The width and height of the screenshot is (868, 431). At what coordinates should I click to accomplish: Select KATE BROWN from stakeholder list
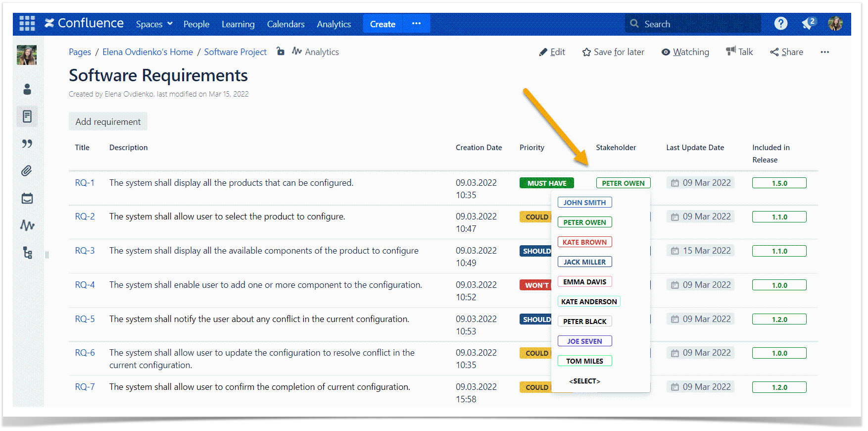(584, 242)
